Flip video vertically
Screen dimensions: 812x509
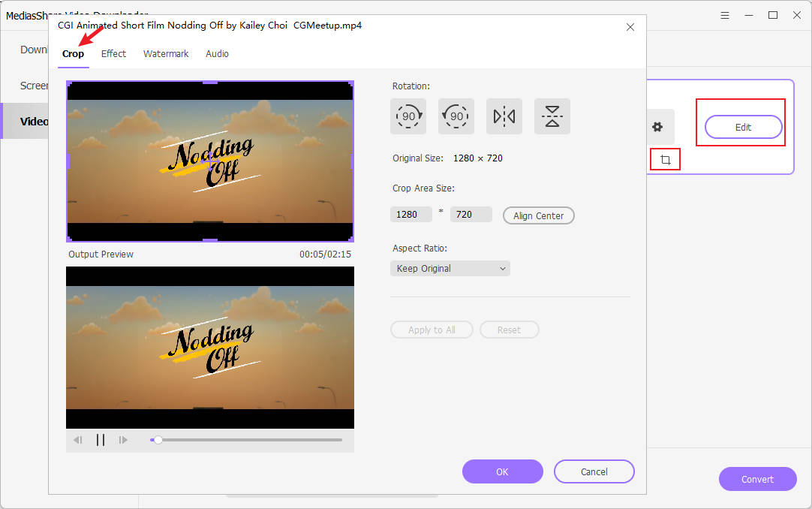click(x=552, y=116)
